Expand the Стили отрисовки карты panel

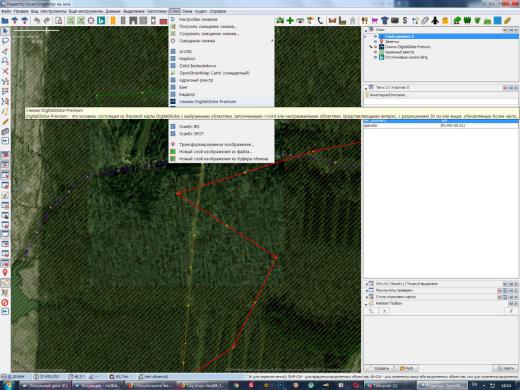[x=367, y=297]
